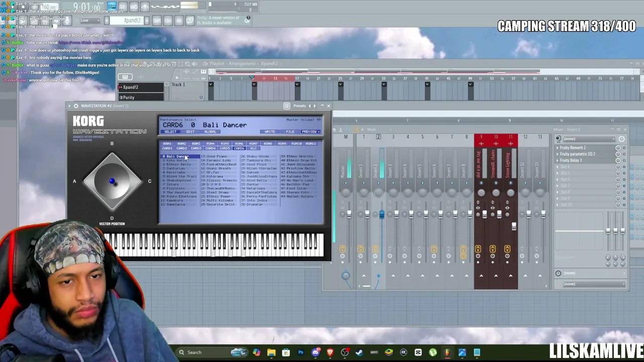Select the ROM11 bank tab in Wavestation
This screenshot has width=644, height=362.
pos(311,144)
